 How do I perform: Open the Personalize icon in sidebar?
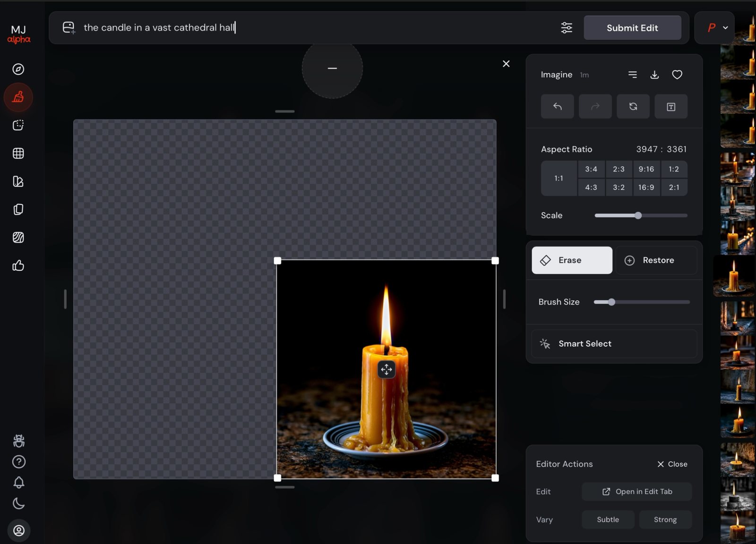pos(18,181)
